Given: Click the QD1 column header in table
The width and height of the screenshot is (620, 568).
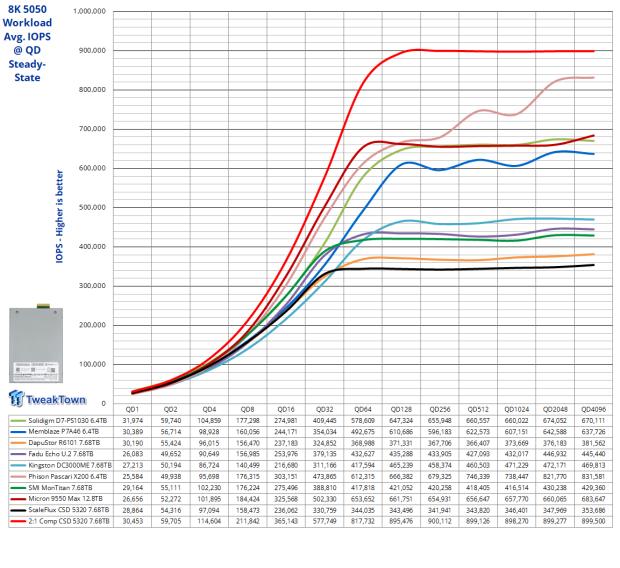Looking at the screenshot, I should click(x=131, y=409).
